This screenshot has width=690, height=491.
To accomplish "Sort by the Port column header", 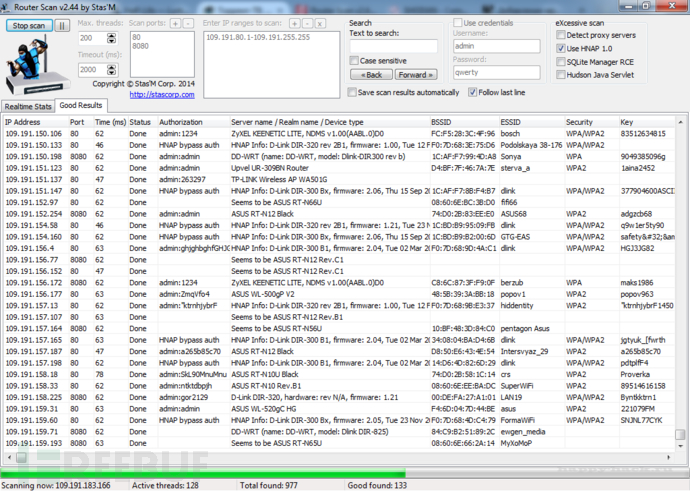I will coord(81,122).
